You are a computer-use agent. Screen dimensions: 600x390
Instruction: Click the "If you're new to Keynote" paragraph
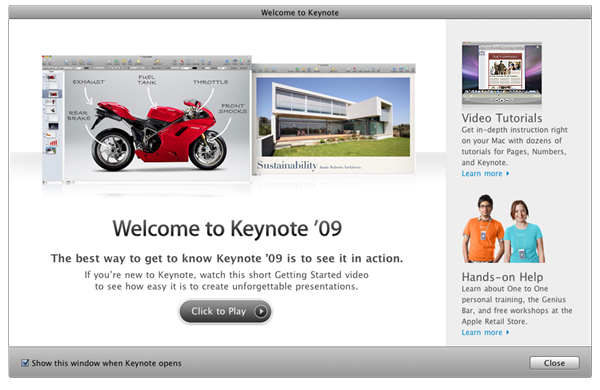227,281
